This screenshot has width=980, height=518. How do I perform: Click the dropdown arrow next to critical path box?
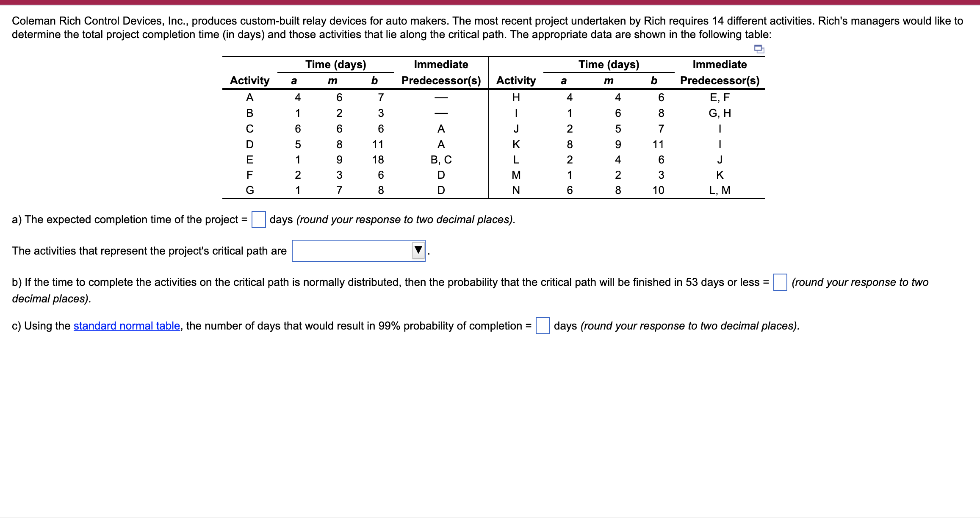point(418,251)
